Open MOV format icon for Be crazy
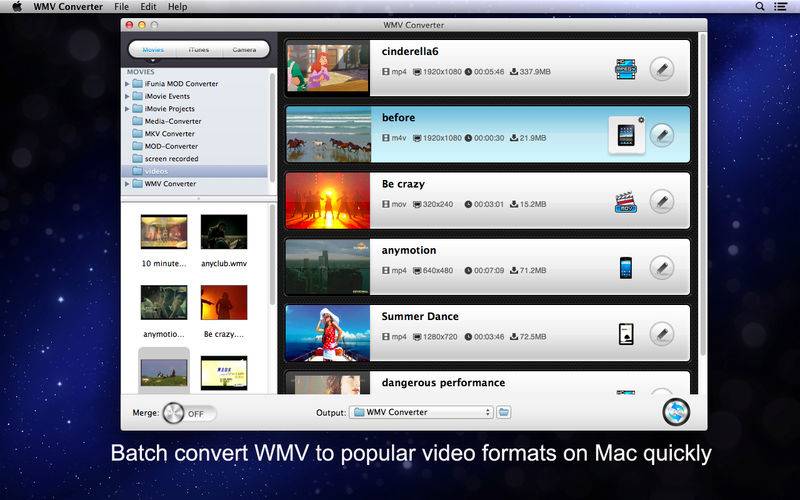Image resolution: width=800 pixels, height=500 pixels. 626,202
